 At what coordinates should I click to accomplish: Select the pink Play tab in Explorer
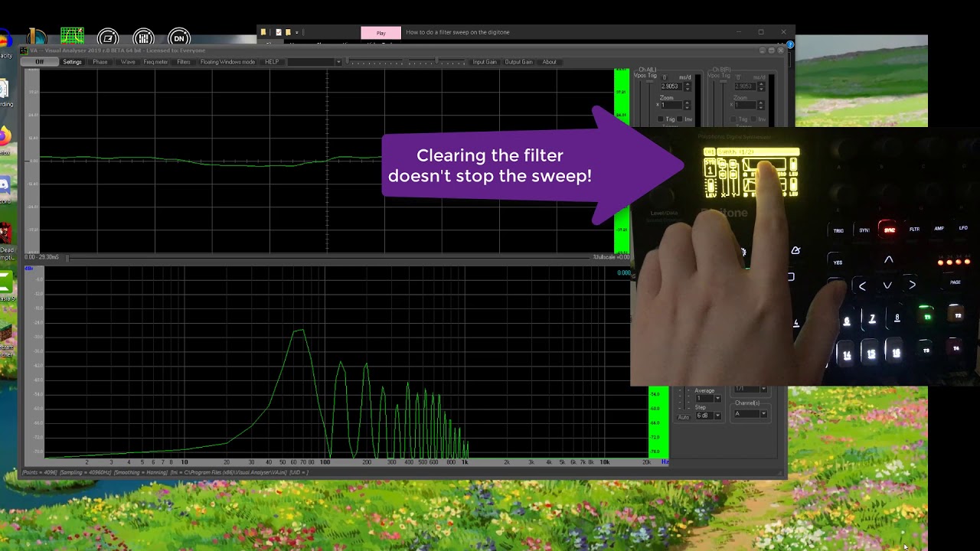(381, 32)
